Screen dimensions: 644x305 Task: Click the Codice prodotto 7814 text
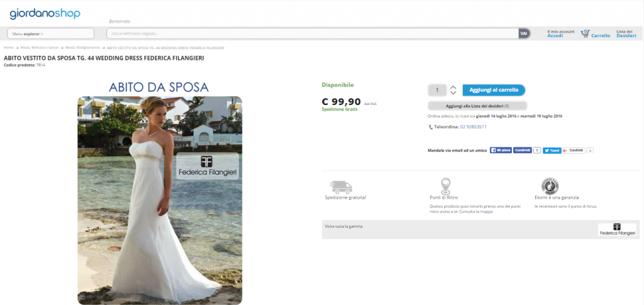(x=25, y=65)
